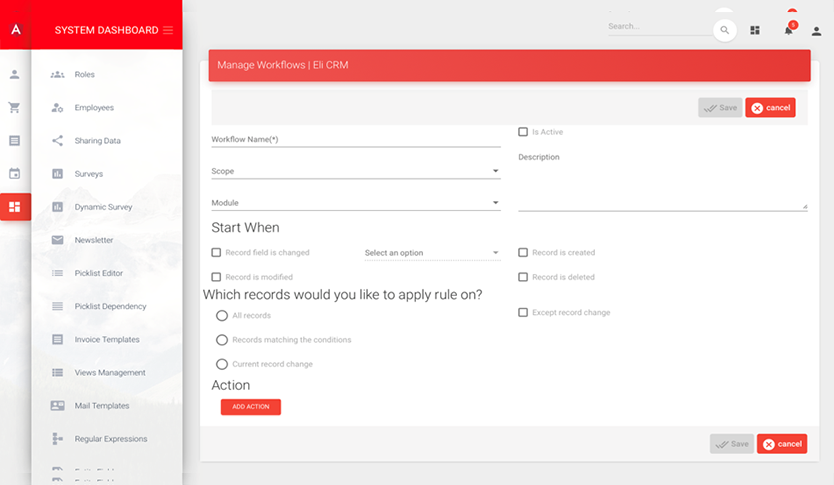
Task: Expand the Scope dropdown
Action: (355, 171)
